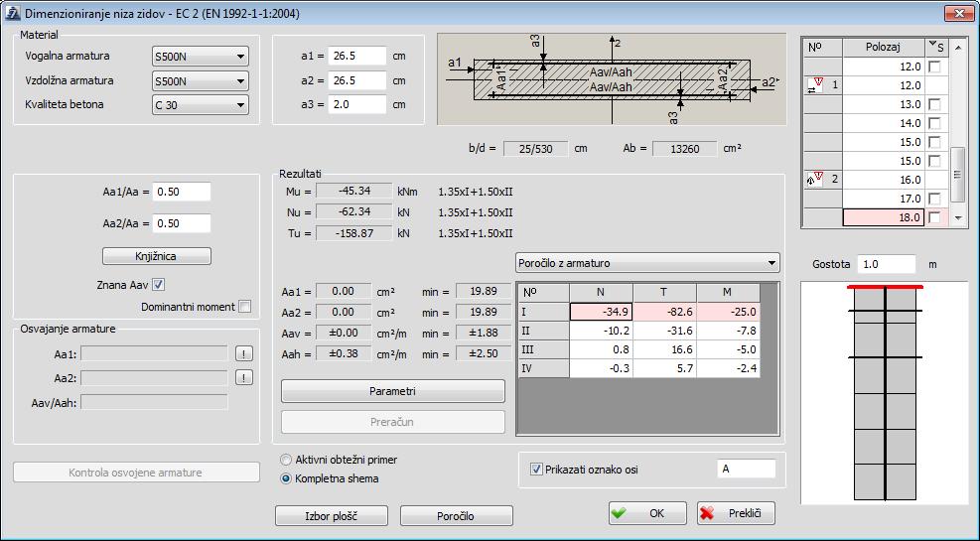980x541 pixels.
Task: Click the a3 input field with 2.0
Action: pyautogui.click(x=356, y=104)
